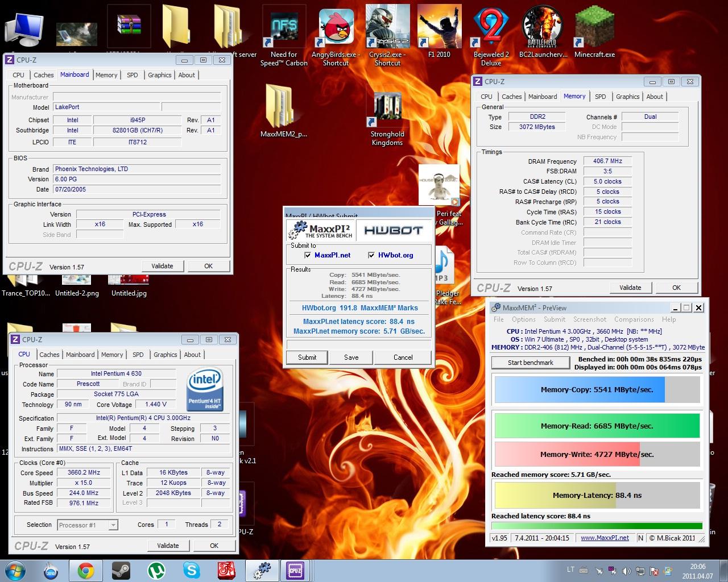Open the Help menu in MaxxMEM²
The width and height of the screenshot is (728, 582).
tap(669, 319)
